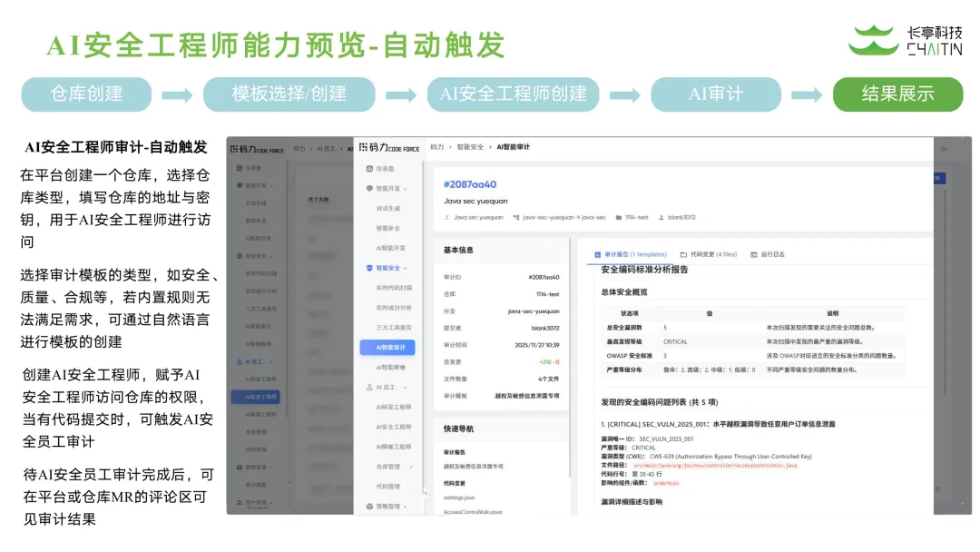Click the AI审计 step pill
Image resolution: width=980 pixels, height=552 pixels.
tap(716, 94)
